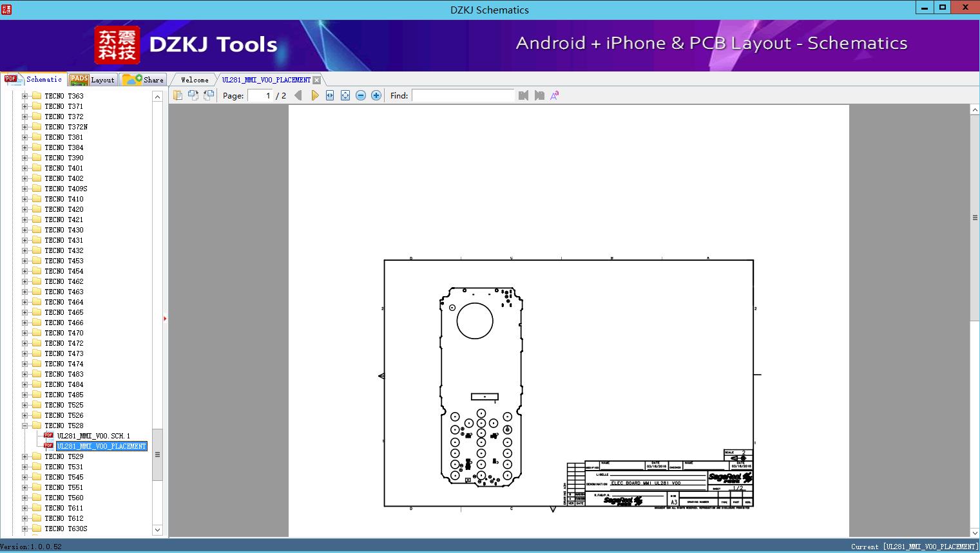Select the TECNO T454 tree item
The width and height of the screenshot is (980, 553).
coord(64,271)
